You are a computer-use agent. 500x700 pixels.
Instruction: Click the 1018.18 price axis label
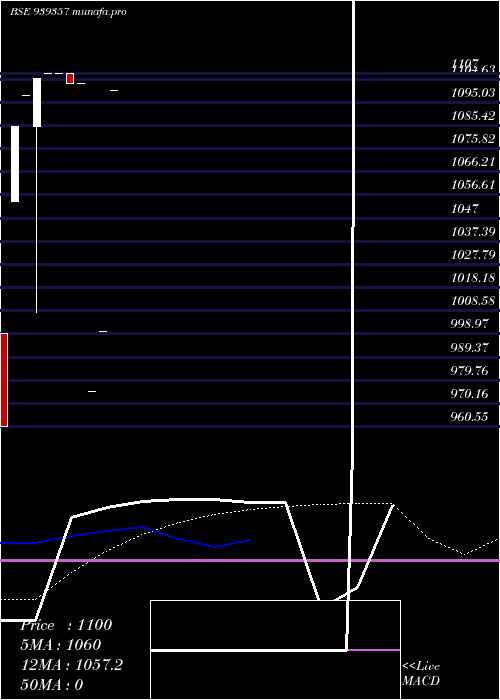click(473, 278)
